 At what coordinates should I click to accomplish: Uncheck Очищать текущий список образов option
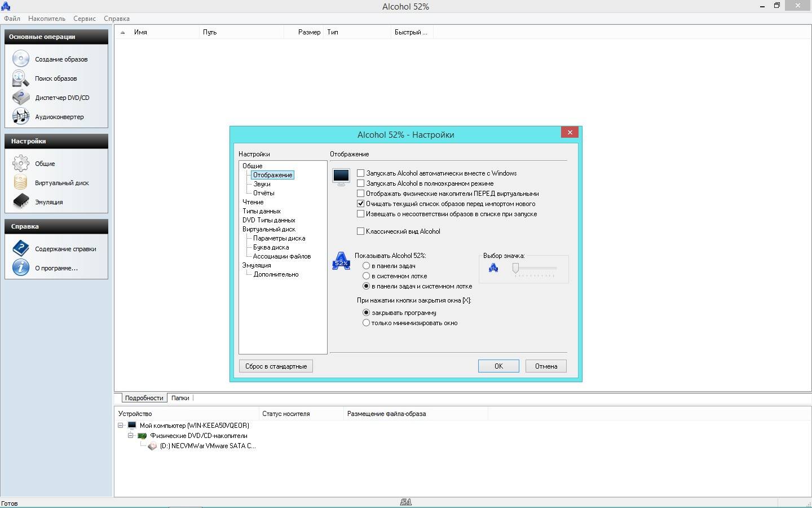(361, 204)
